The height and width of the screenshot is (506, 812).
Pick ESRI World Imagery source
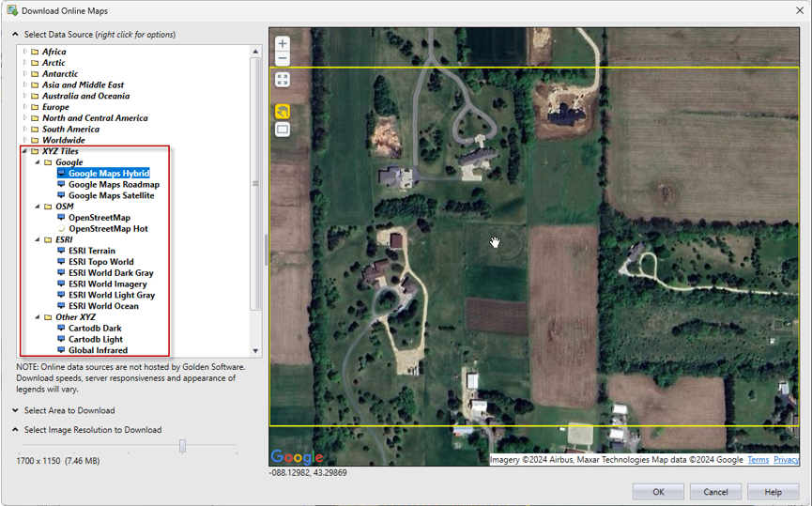[107, 284]
